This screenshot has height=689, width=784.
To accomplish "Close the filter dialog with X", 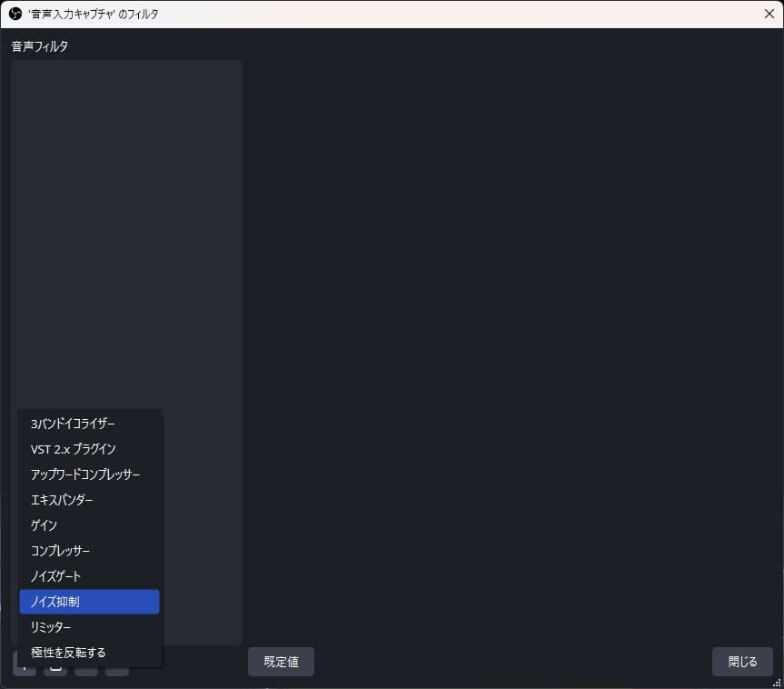I will pyautogui.click(x=769, y=14).
